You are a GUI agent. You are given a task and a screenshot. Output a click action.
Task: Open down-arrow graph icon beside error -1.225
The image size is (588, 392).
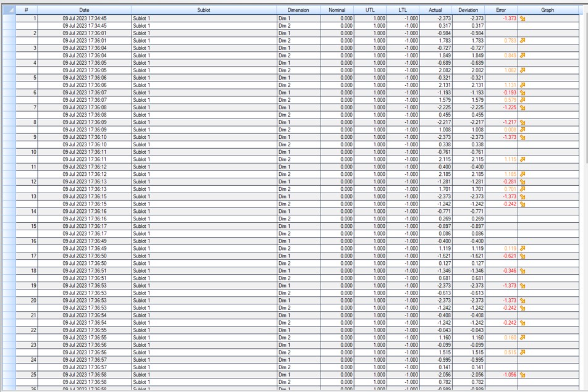[523, 107]
